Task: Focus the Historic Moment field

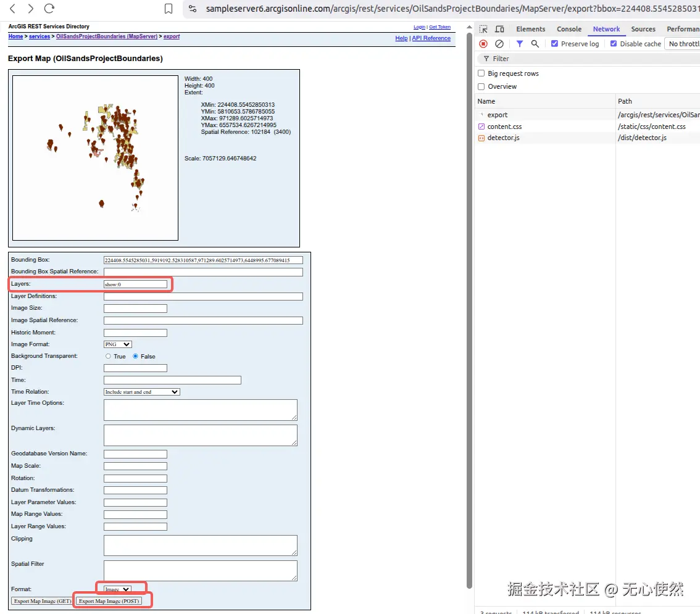Action: [x=135, y=333]
